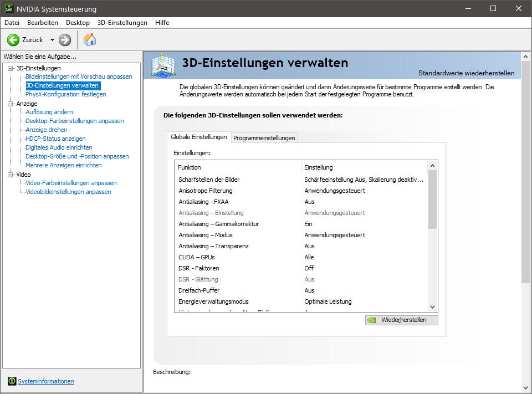Screen dimensions: 532x394
Task: Click the Schärfeeinstellung Aus setting value
Action: [x=364, y=180]
